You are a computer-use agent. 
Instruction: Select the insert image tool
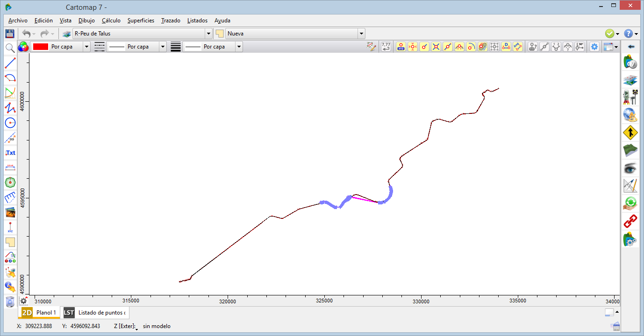click(x=10, y=213)
